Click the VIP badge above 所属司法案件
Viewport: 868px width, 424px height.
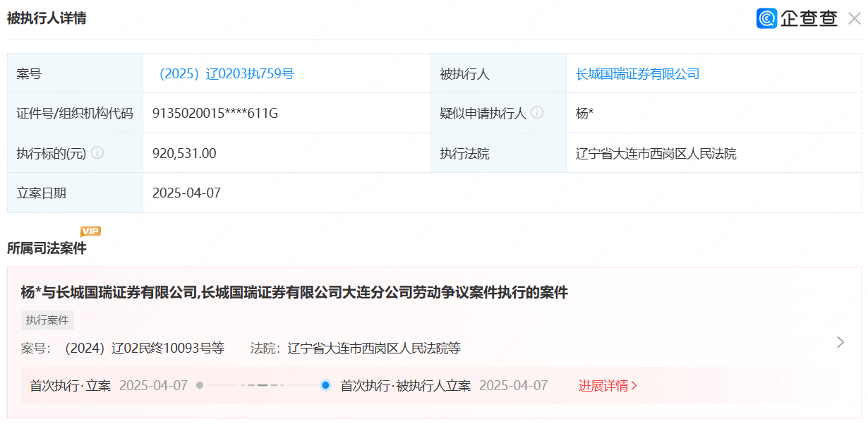(x=90, y=231)
